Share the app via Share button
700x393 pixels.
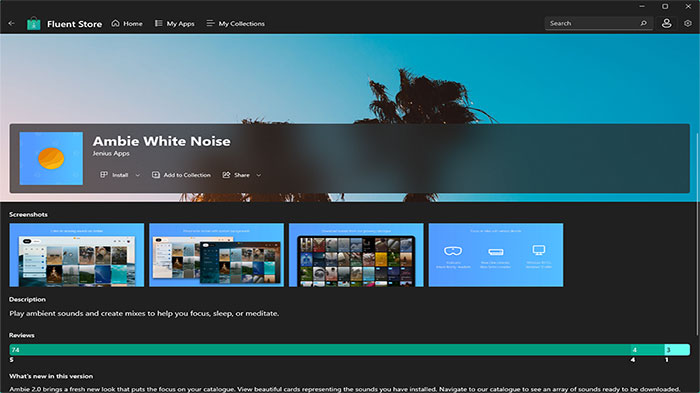[x=236, y=175]
